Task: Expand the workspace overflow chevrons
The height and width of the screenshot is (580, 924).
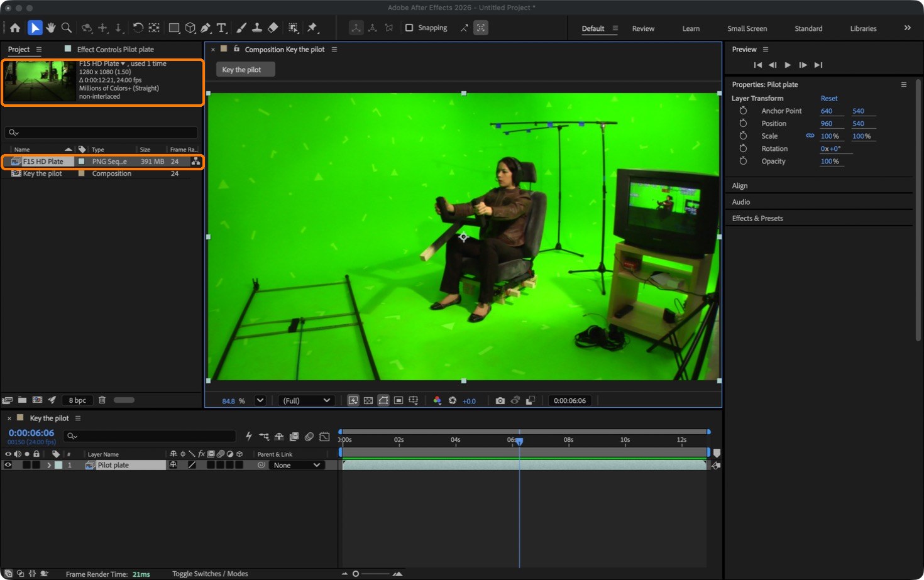Action: pyautogui.click(x=907, y=28)
